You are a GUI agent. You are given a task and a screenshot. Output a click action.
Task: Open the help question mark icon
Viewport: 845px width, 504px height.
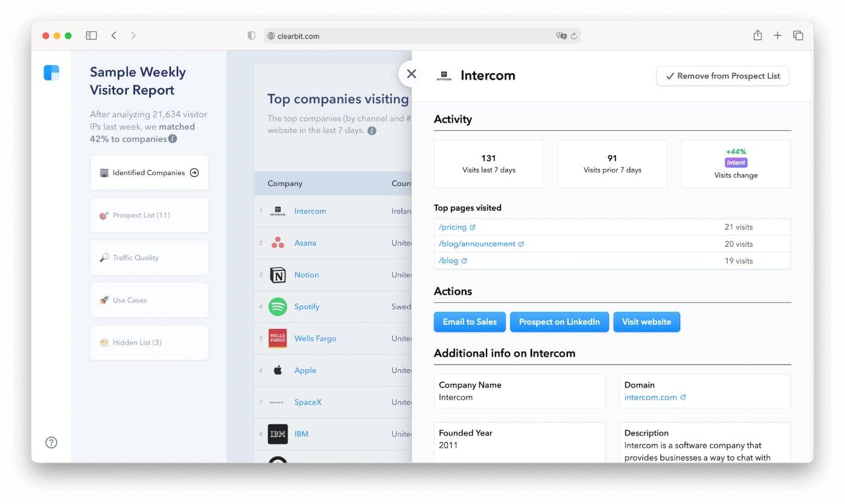[51, 442]
